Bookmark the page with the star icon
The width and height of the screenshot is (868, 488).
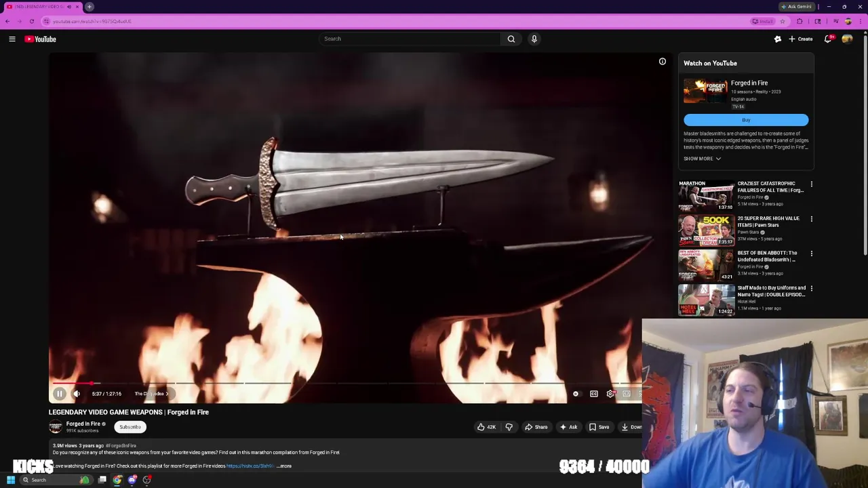(783, 22)
